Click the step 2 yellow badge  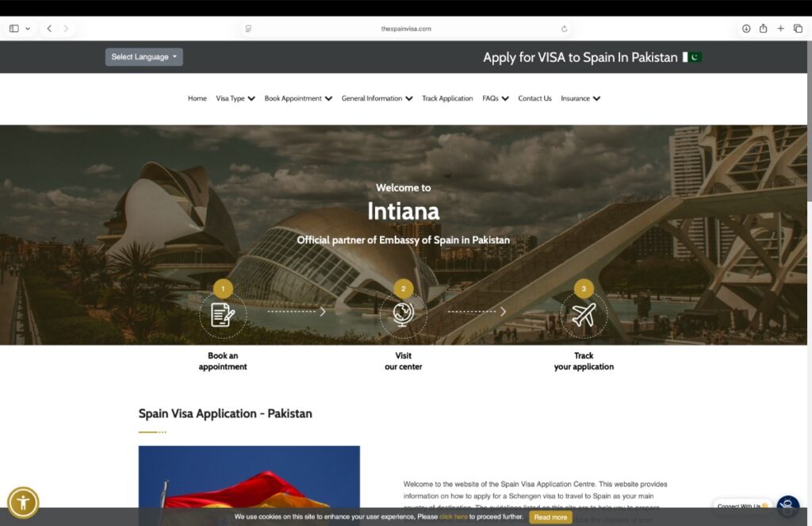[404, 289]
